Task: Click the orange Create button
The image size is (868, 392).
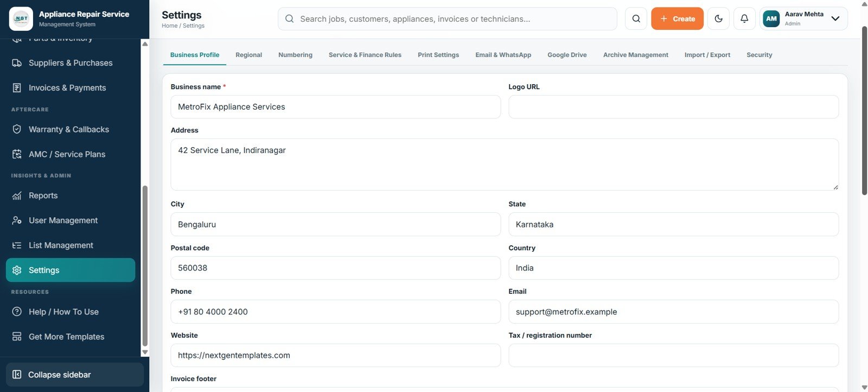Action: (x=677, y=18)
